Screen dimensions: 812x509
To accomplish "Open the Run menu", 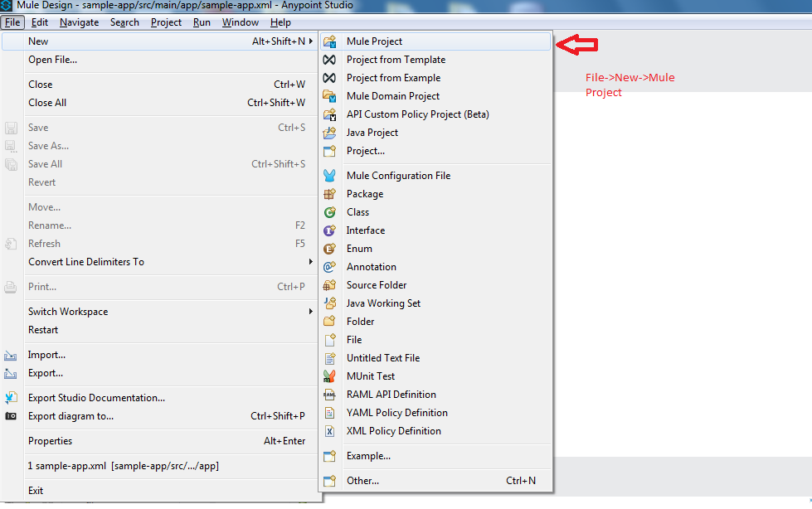I will pyautogui.click(x=202, y=22).
